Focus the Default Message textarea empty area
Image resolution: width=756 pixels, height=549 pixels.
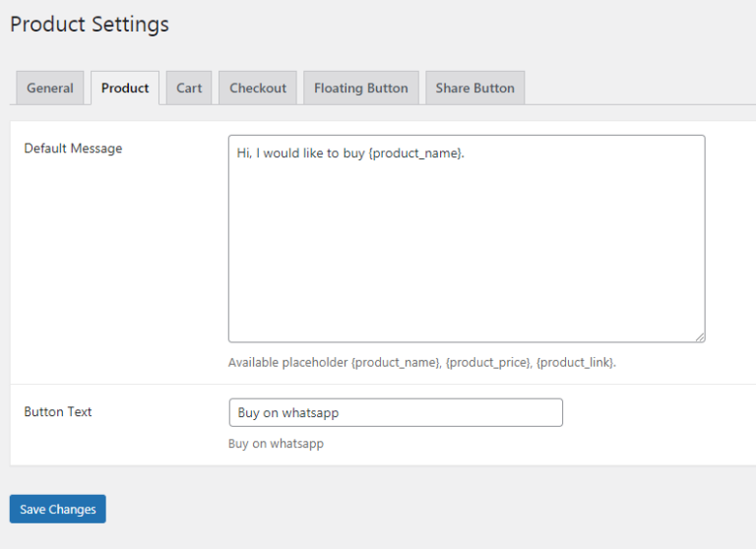coord(467,251)
